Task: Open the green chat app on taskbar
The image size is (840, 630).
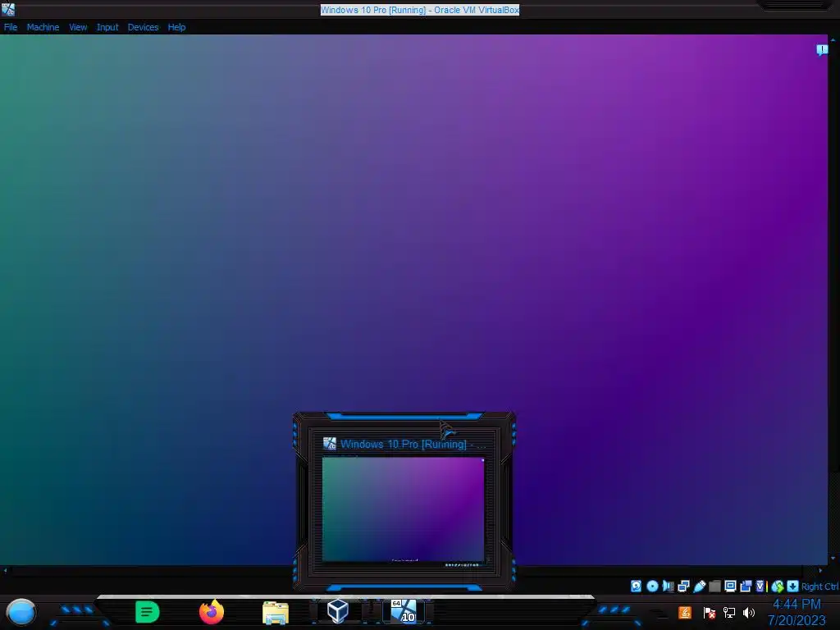Action: tap(148, 612)
